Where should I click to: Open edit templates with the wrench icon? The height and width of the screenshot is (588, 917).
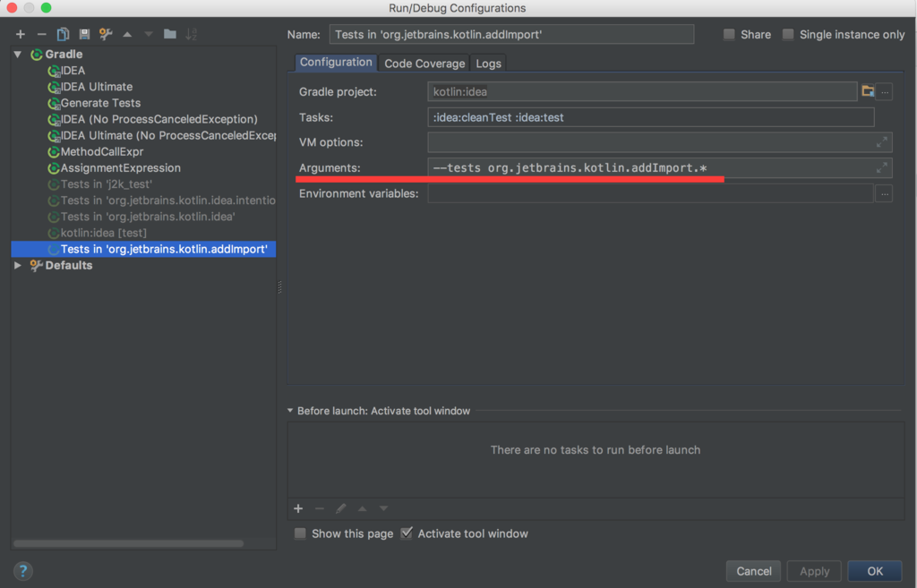tap(104, 34)
